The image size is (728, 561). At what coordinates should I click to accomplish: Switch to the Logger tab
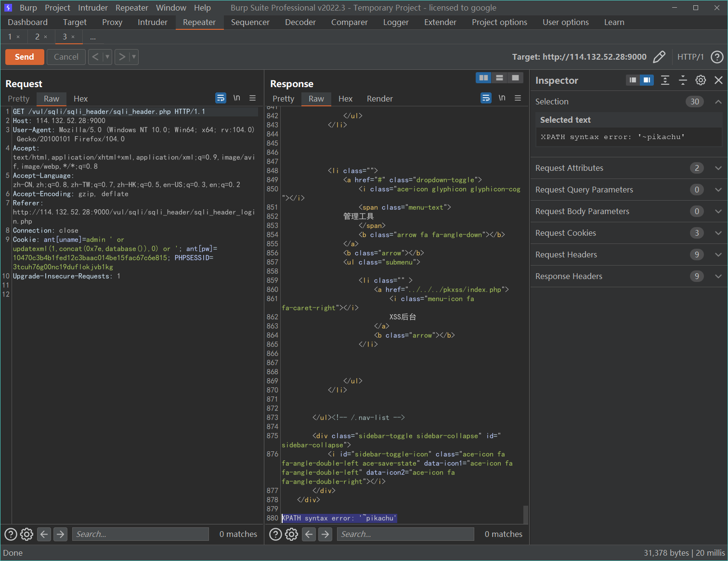pyautogui.click(x=396, y=22)
